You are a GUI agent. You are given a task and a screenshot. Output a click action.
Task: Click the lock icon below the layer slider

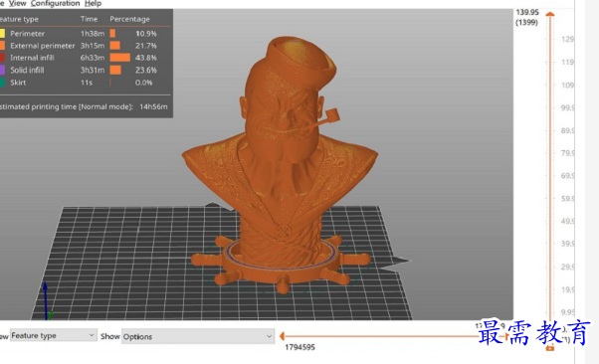(550, 347)
